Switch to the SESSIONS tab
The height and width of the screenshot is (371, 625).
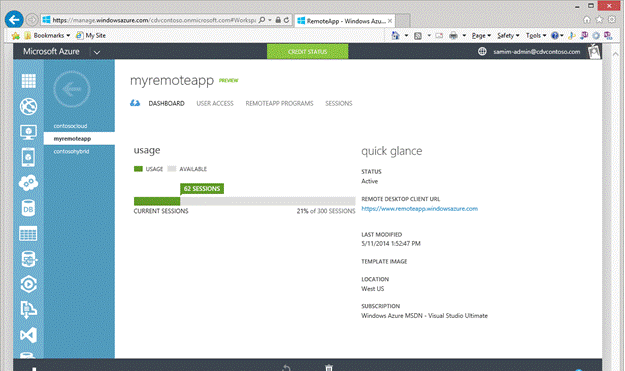339,104
